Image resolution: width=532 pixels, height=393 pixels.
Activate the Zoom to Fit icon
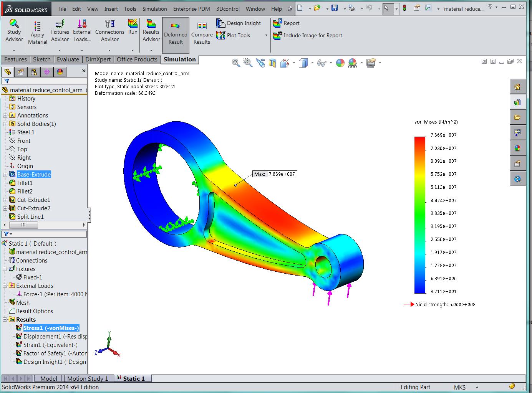(x=236, y=63)
